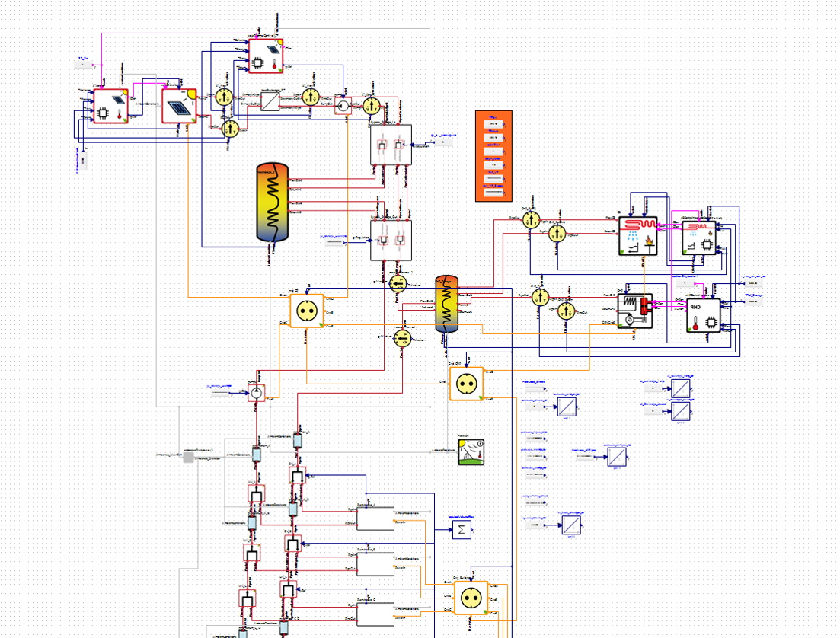Screen dimensions: 840x638
Task: Select the large heat storage tank
Action: [273, 203]
